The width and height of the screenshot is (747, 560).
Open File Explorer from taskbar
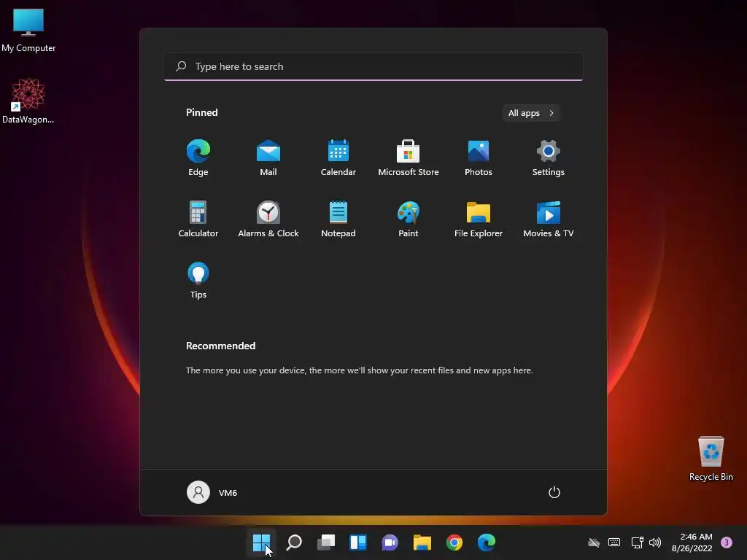point(422,542)
